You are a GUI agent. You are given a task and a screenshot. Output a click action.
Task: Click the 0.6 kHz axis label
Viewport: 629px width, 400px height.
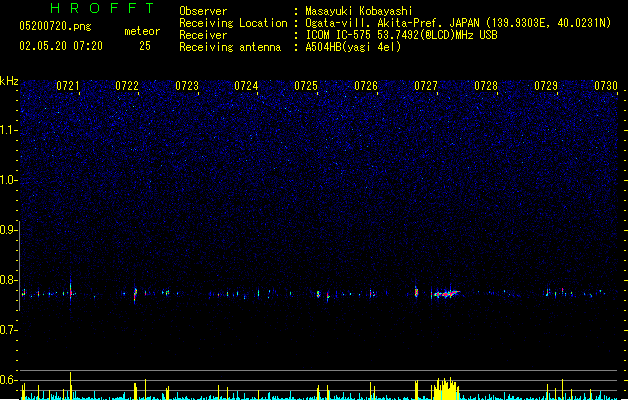point(8,380)
